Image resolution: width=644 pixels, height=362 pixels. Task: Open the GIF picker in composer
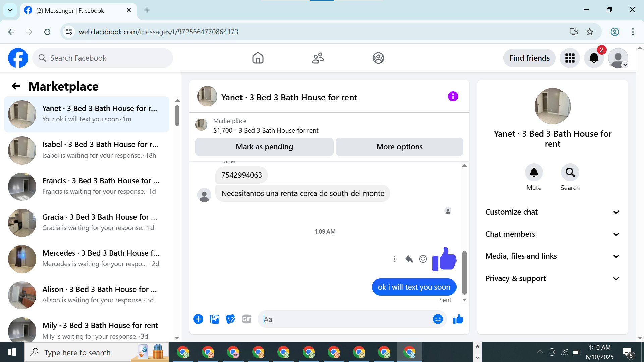(x=246, y=319)
